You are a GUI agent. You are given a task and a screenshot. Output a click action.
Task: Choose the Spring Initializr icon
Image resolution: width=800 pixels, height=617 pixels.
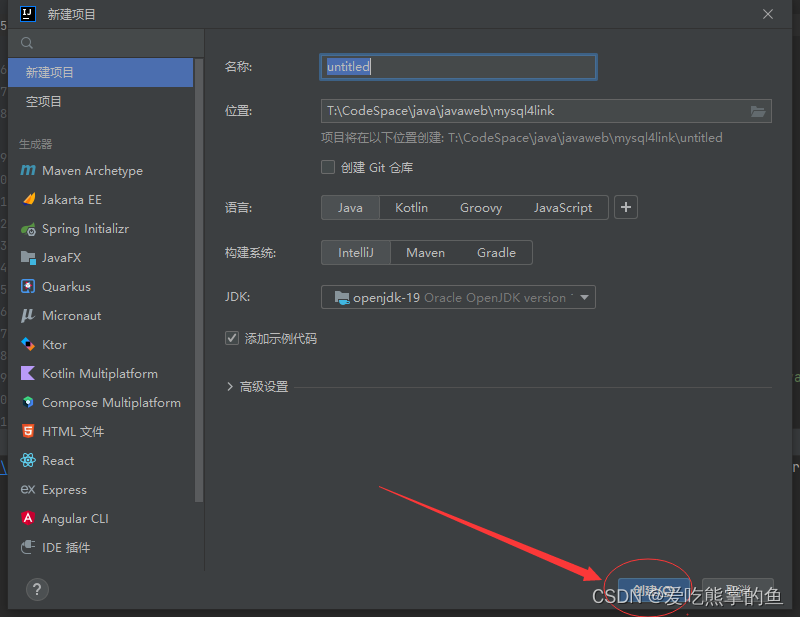[x=28, y=229]
